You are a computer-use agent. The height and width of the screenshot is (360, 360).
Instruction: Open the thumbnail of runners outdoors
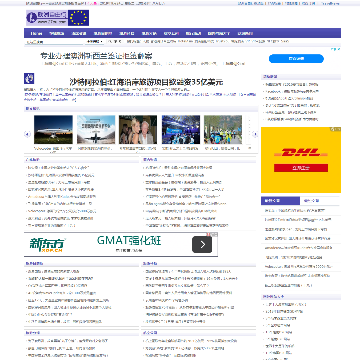[x=223, y=130]
